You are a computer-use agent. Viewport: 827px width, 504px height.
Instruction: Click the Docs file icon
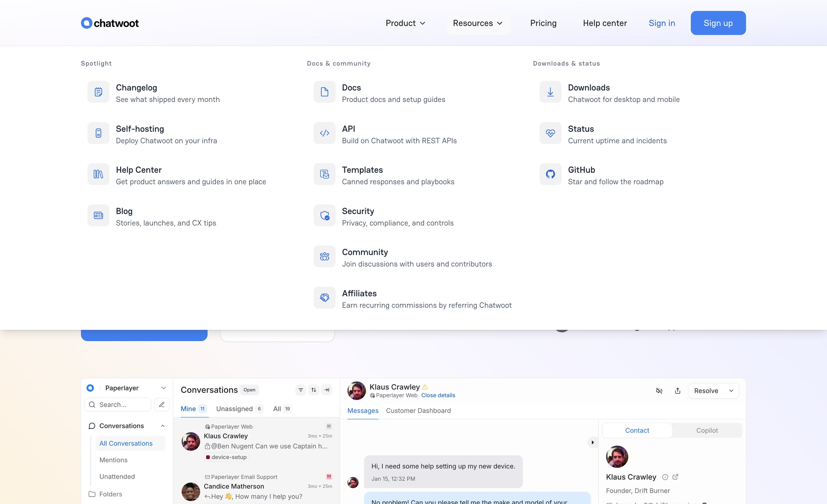coord(324,92)
